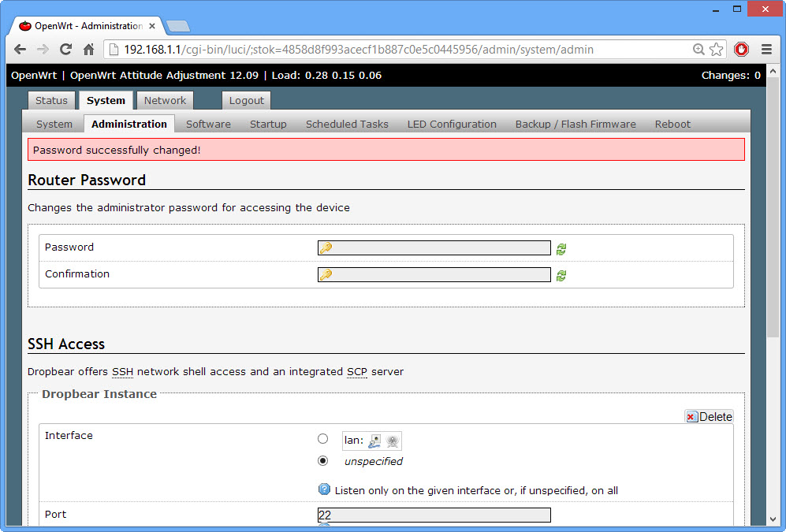Switch to the Administration subtab
This screenshot has height=532, width=786.
(x=129, y=124)
